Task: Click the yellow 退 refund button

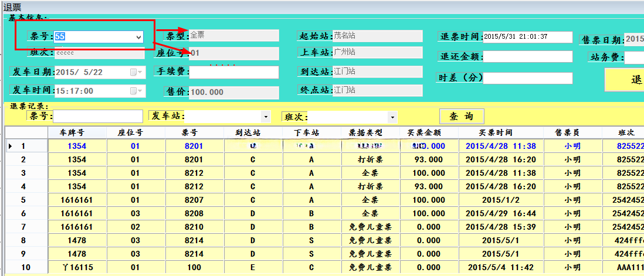Action: coord(624,80)
